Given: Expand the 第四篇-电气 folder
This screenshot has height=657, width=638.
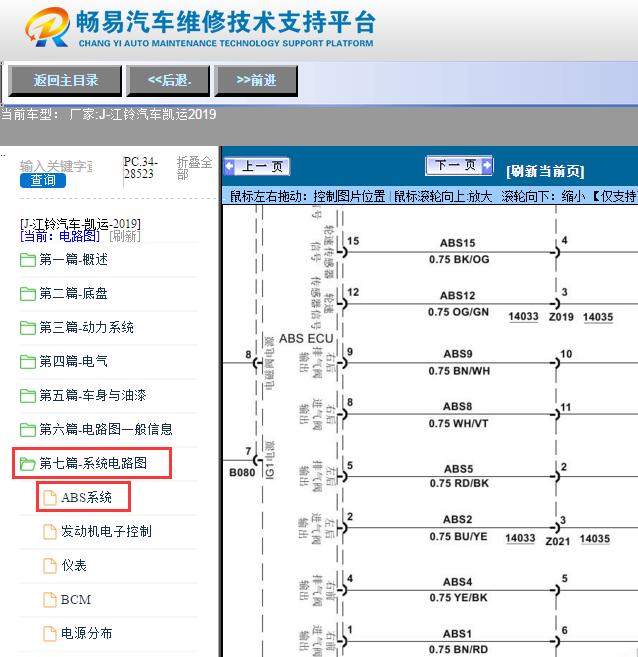Looking at the screenshot, I should pyautogui.click(x=73, y=362).
